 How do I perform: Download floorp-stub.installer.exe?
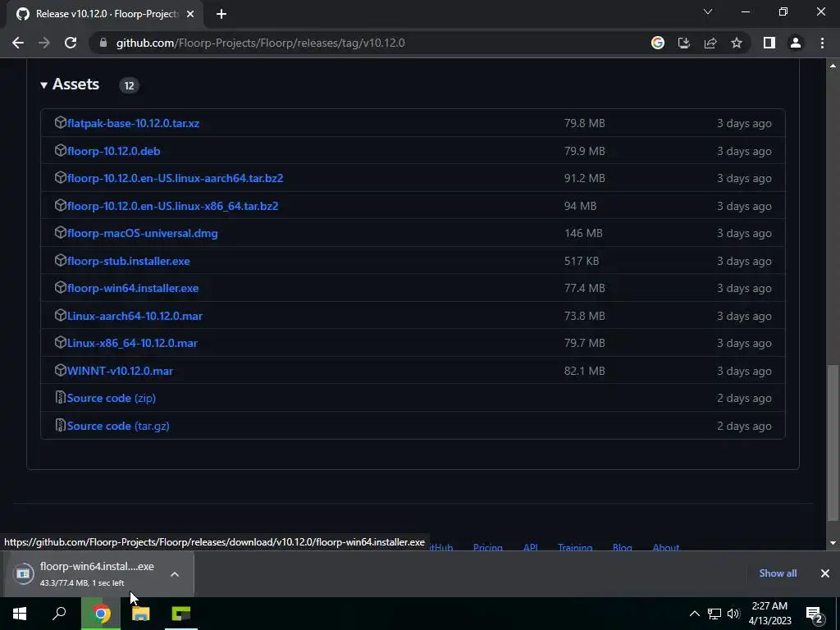tap(129, 262)
